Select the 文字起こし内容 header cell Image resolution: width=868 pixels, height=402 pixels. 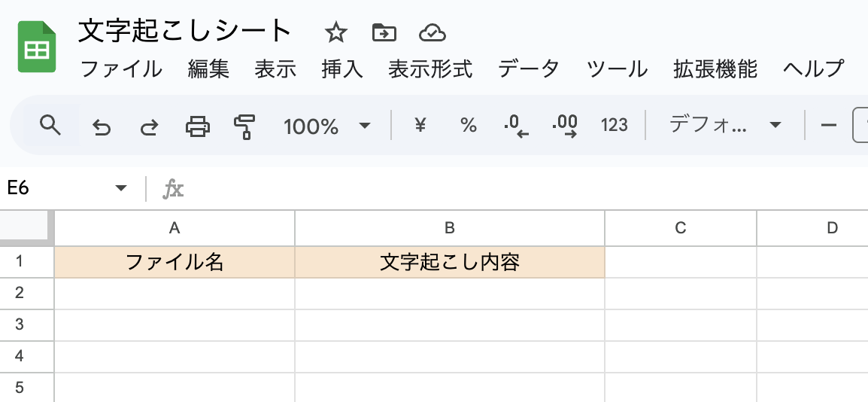(449, 262)
